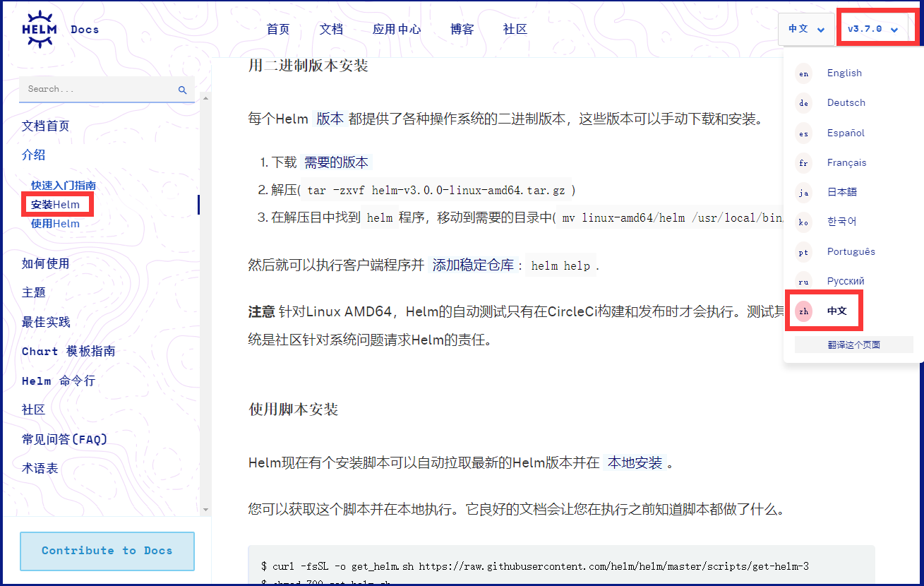
Task: Click the 'helm help' inline code
Action: [x=560, y=266]
